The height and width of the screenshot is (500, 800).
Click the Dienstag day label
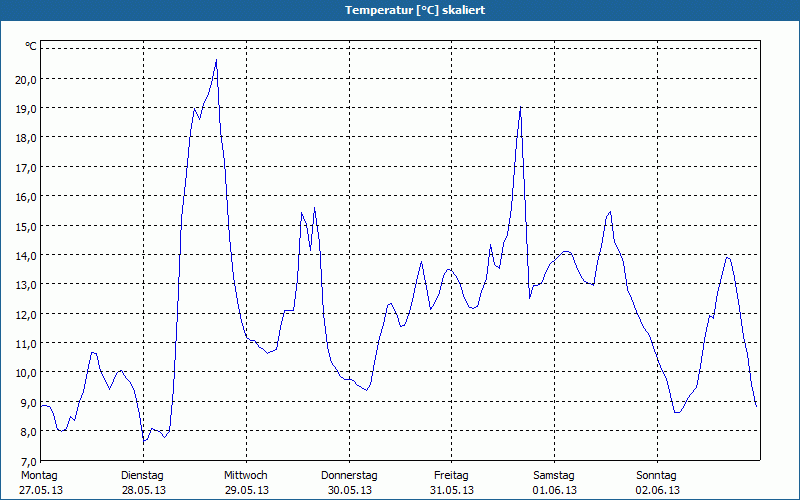coord(142,476)
